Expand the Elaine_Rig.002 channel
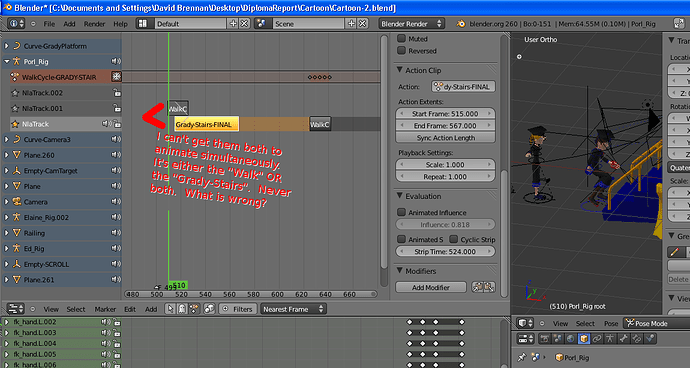This screenshot has height=368, width=690. (x=7, y=217)
